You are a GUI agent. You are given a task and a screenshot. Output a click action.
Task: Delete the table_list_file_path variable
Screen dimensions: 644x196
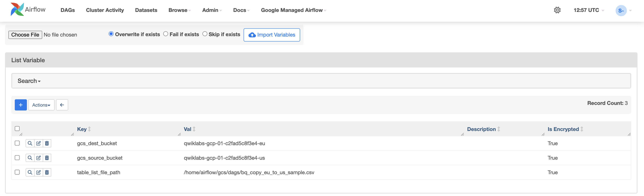click(x=47, y=172)
